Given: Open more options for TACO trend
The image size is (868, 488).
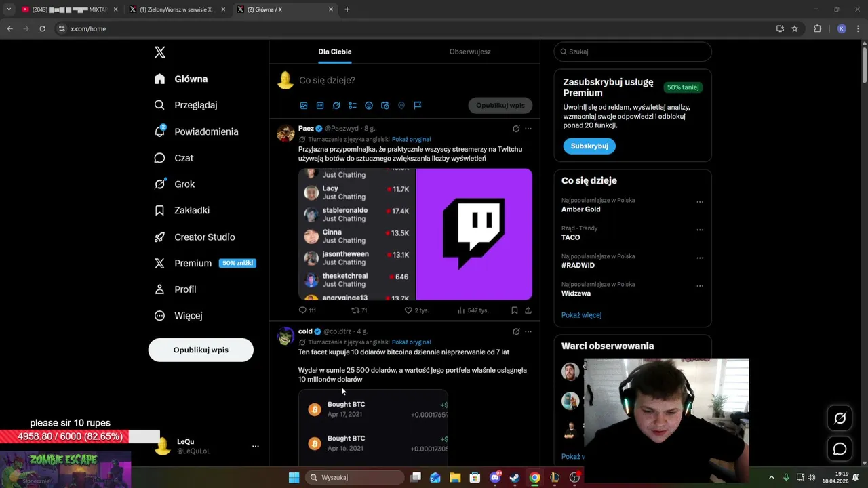Looking at the screenshot, I should pyautogui.click(x=700, y=230).
